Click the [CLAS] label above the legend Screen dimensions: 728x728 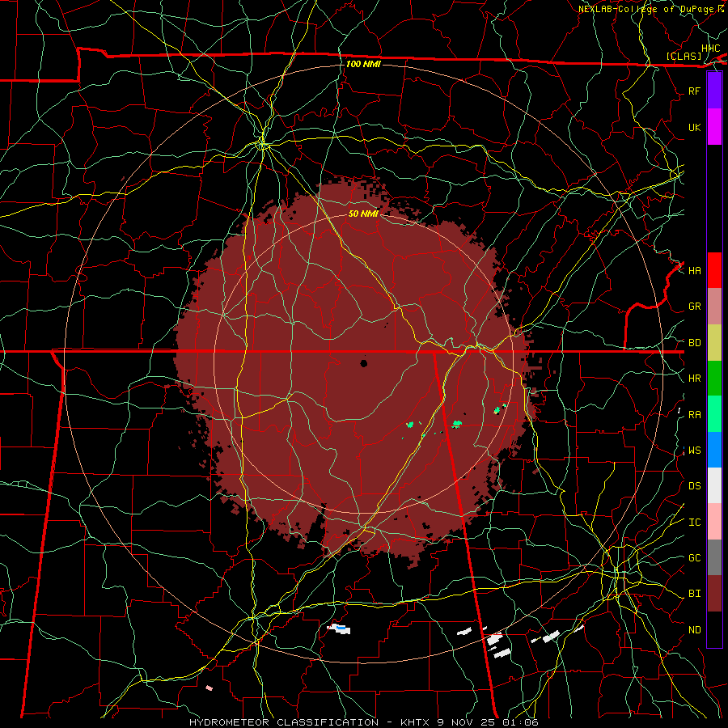684,56
